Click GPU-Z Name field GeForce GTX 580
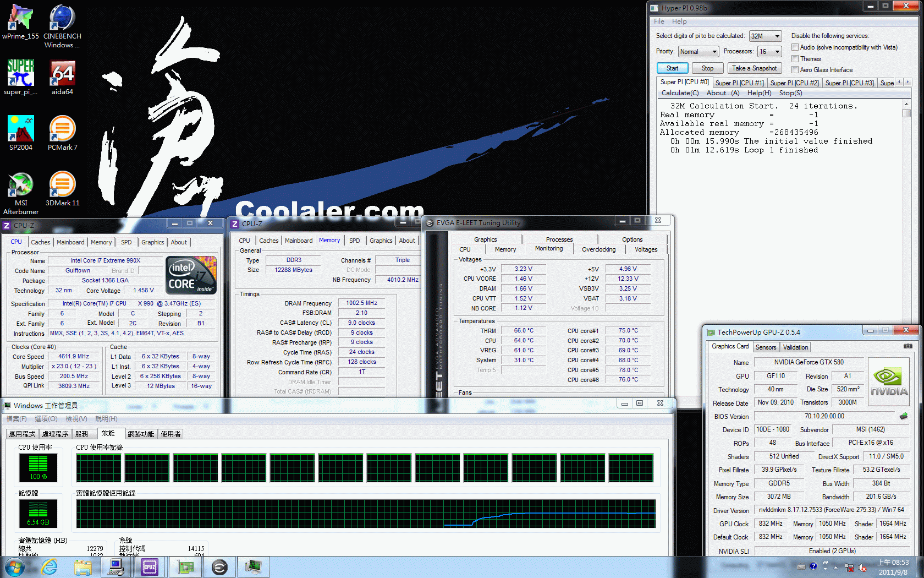 point(809,362)
